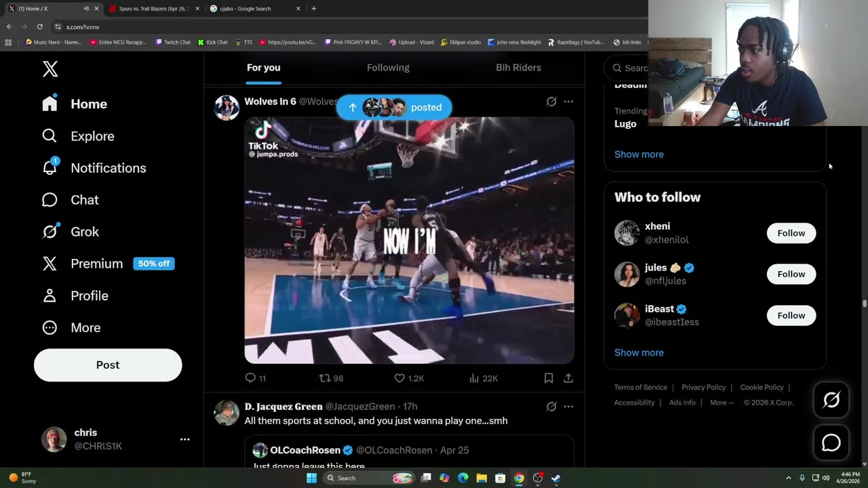Viewport: 868px width, 488px height.
Task: Click the More circle icon in the sidebar
Action: coord(50,327)
